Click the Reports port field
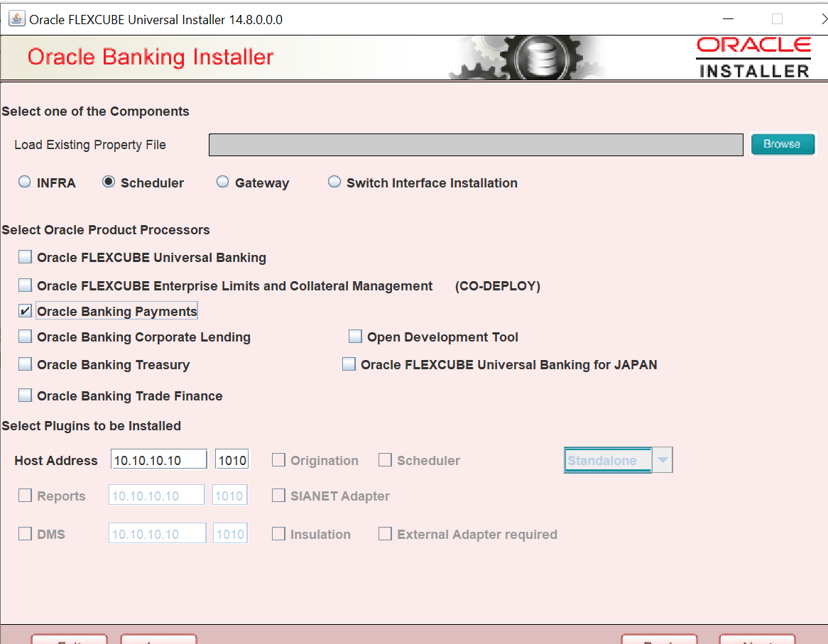 tap(229, 495)
